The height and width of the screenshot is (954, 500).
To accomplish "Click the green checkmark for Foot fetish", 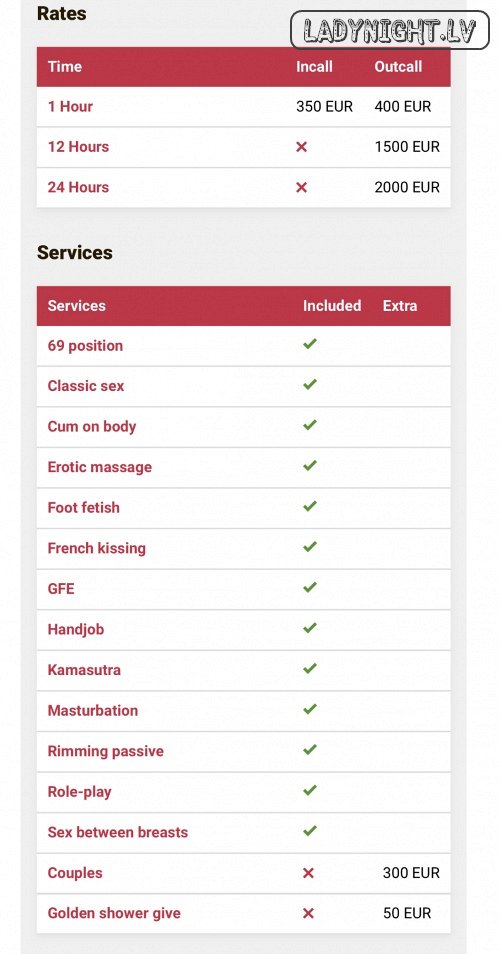I will point(310,506).
